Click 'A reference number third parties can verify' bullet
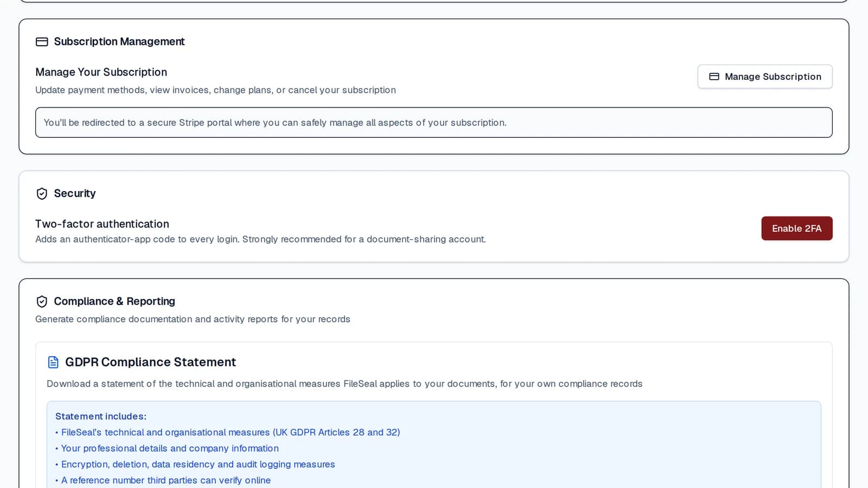The width and height of the screenshot is (868, 488). point(163,480)
